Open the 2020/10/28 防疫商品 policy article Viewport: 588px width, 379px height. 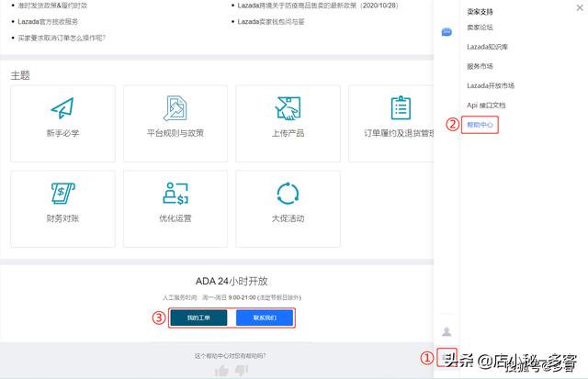(x=318, y=6)
